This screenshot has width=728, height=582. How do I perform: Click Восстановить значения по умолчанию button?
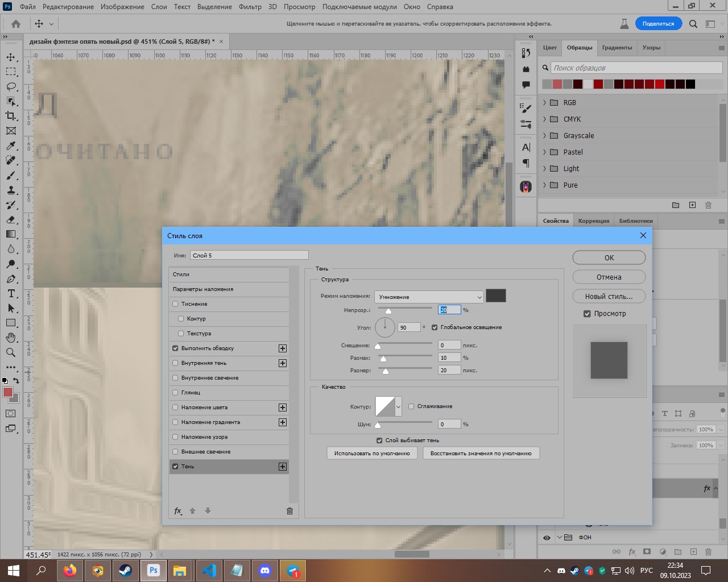[x=481, y=454]
